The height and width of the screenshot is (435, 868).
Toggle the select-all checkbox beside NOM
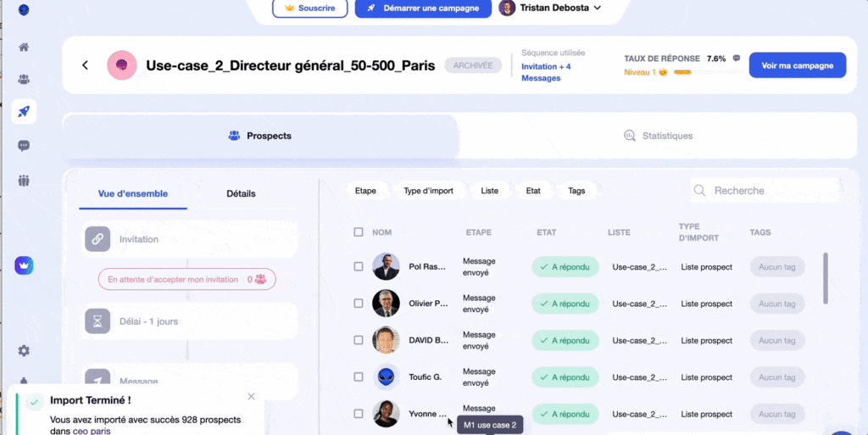[359, 231]
